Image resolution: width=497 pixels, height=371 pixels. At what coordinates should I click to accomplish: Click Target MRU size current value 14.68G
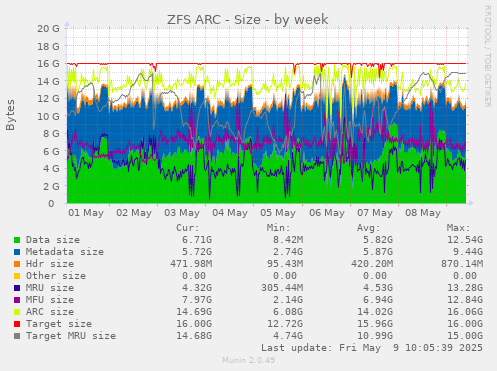pos(194,336)
